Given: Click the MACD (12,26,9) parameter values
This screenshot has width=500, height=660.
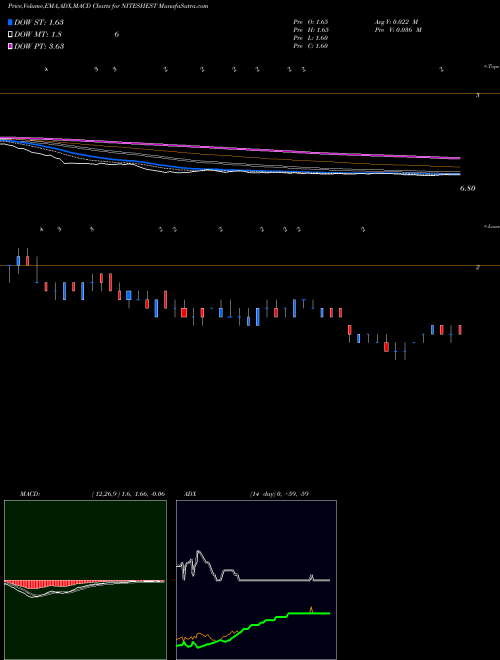Looking at the screenshot, I should pyautogui.click(x=128, y=494).
